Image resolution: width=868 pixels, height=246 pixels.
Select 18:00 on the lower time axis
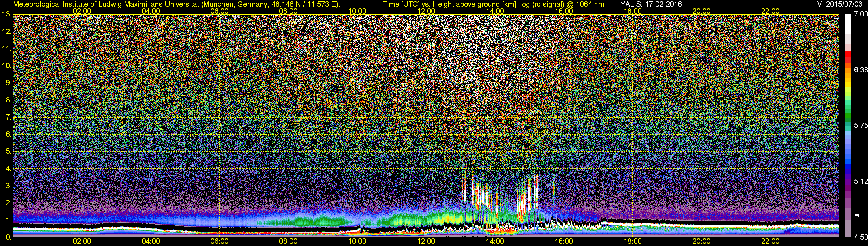click(632, 241)
